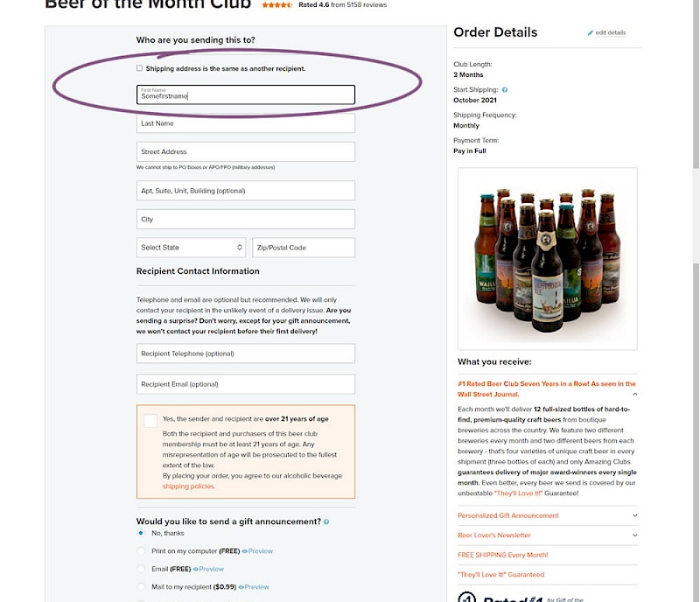Click the star rating icons in the header
This screenshot has height=602, width=700.
point(277,5)
